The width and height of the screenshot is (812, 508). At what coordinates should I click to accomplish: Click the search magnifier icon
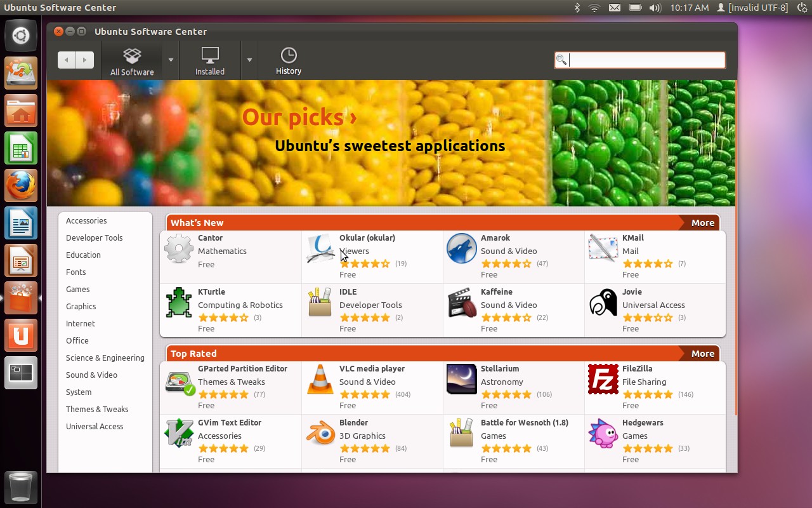pyautogui.click(x=561, y=60)
